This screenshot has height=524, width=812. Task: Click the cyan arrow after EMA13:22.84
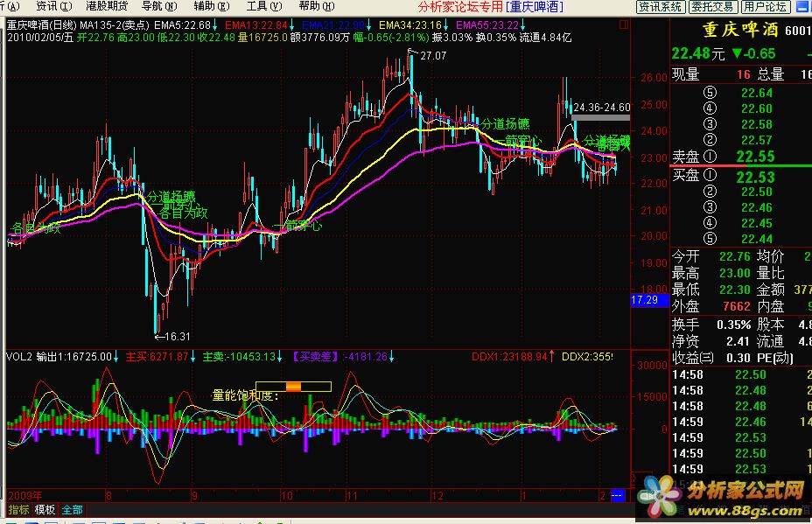tap(291, 24)
